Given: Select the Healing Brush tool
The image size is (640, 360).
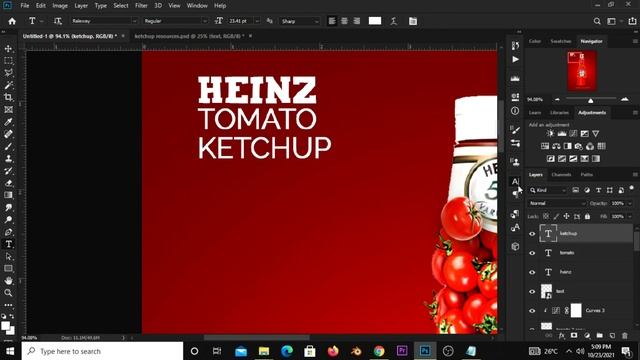Looking at the screenshot, I should pyautogui.click(x=8, y=134).
